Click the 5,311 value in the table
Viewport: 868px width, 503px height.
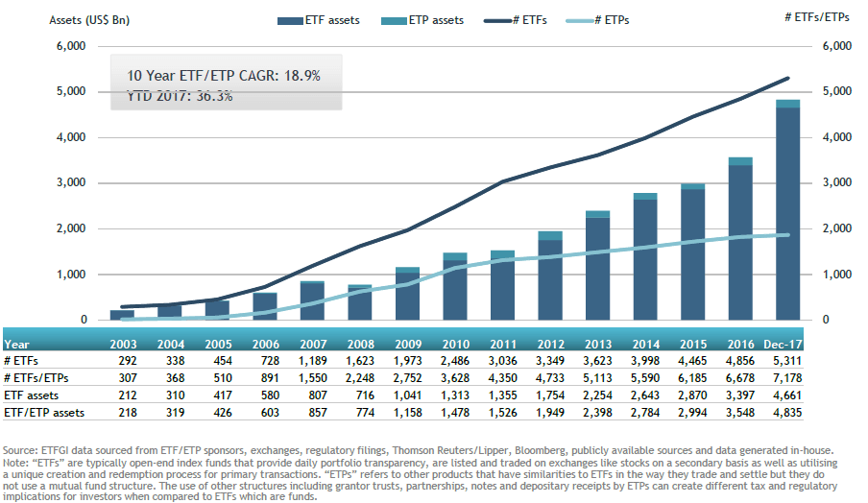point(788,362)
